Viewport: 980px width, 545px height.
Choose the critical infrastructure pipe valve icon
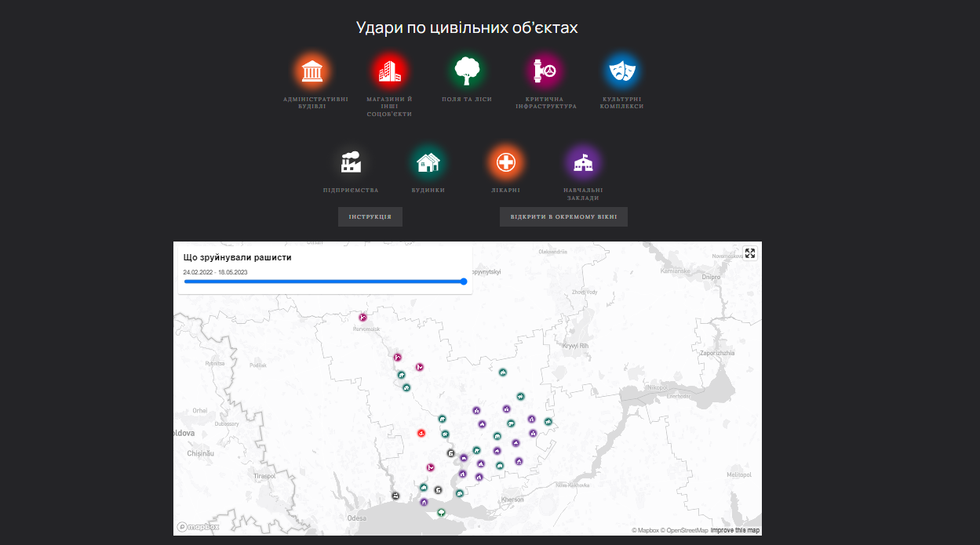tap(545, 71)
